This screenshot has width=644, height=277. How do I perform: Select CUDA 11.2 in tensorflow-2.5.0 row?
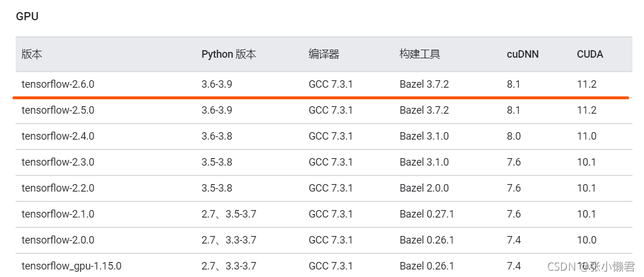click(x=586, y=110)
